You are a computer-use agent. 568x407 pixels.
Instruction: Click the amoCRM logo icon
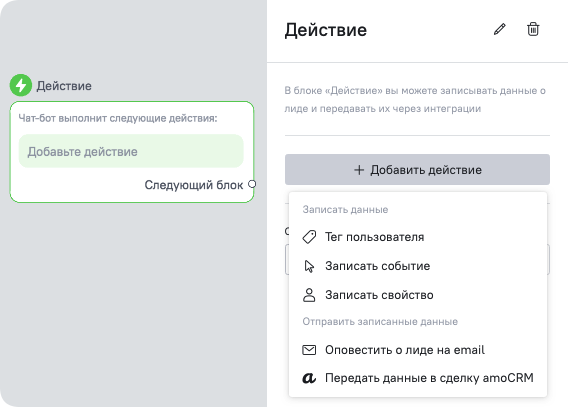pyautogui.click(x=309, y=378)
